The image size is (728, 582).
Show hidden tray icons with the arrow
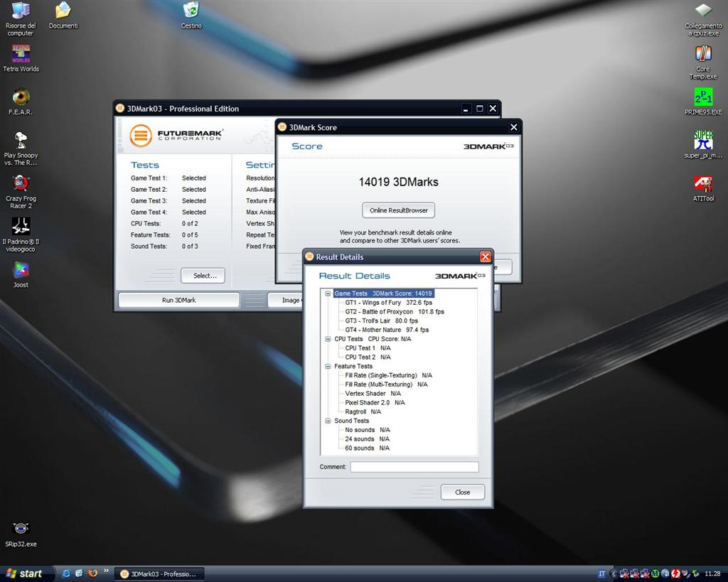pos(614,574)
